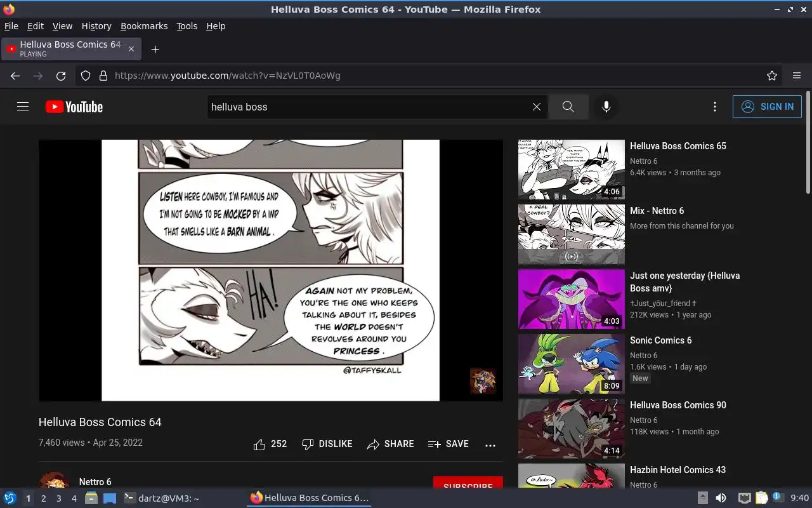
Task: Open the View menu
Action: coord(62,26)
